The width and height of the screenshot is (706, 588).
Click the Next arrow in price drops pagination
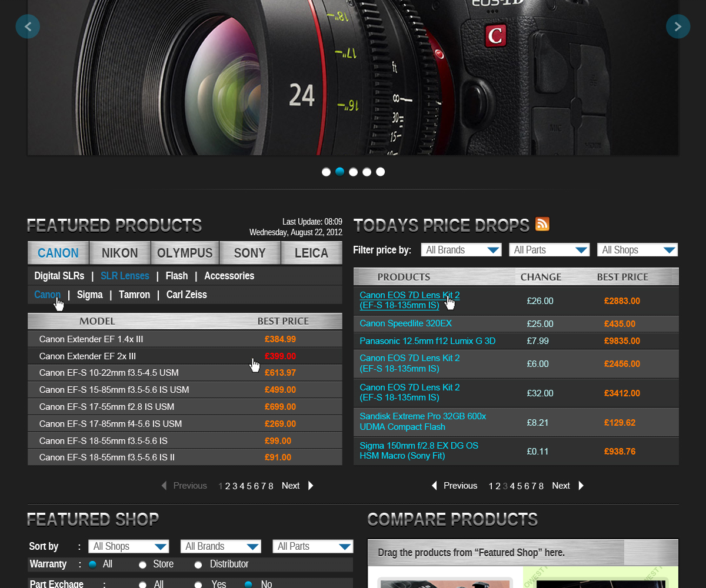(581, 486)
